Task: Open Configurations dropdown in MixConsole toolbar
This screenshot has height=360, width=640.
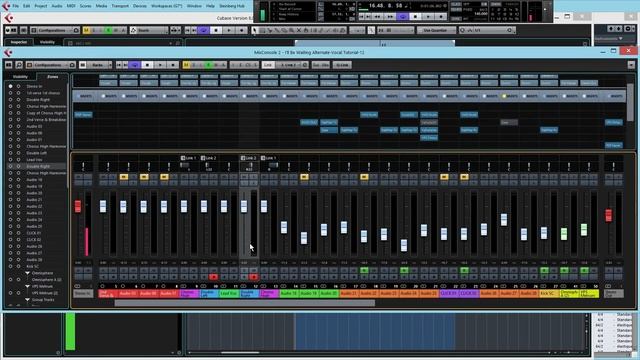Action: point(51,65)
